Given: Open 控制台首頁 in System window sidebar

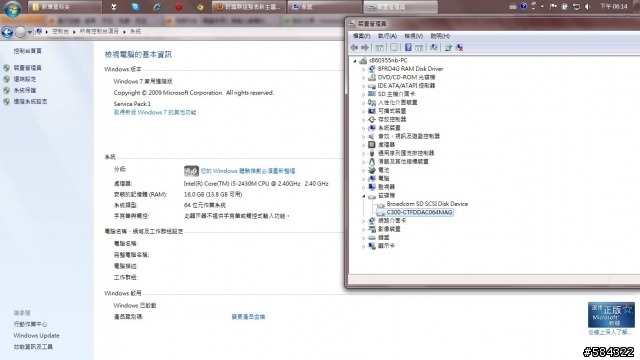Looking at the screenshot, I should click(x=27, y=51).
